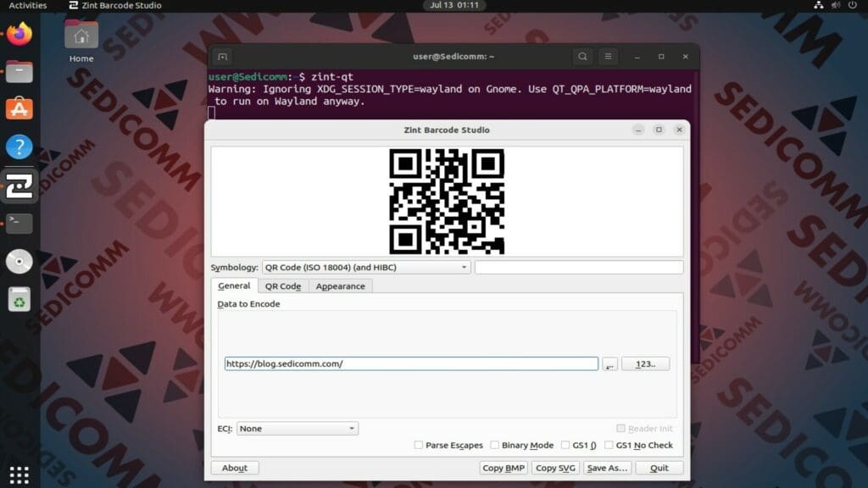This screenshot has width=868, height=488.
Task: Switch to the Appearance tab
Action: click(x=341, y=286)
